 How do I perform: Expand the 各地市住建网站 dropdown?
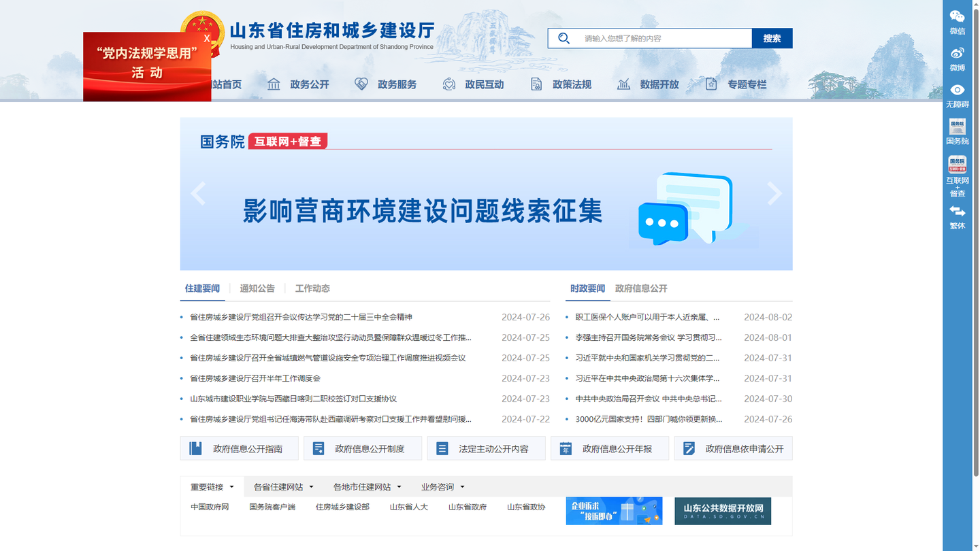367,487
